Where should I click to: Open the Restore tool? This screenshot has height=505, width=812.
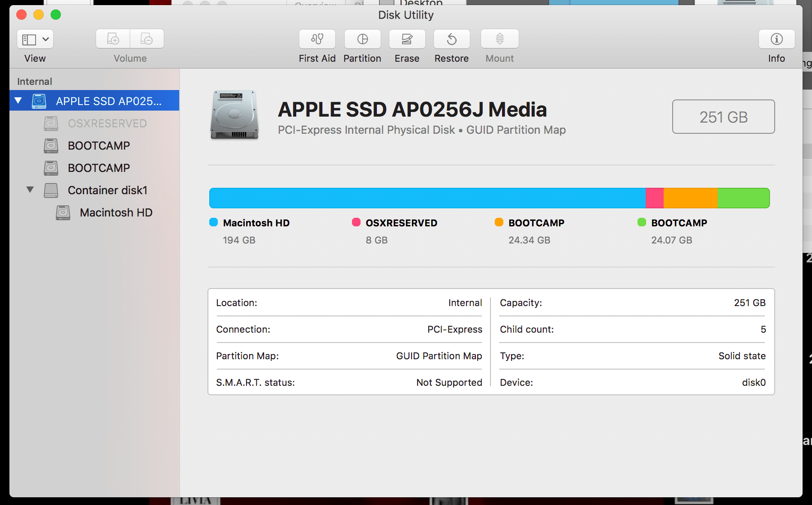click(x=451, y=39)
